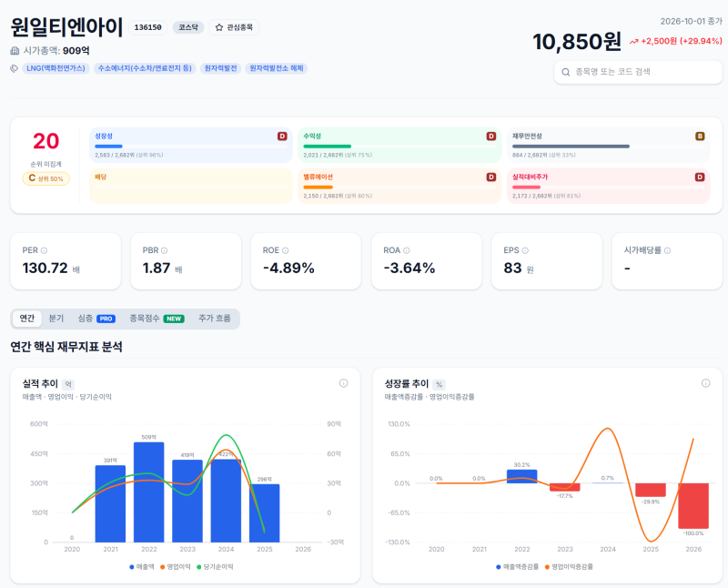The width and height of the screenshot is (728, 588).
Task: Open the PER info tooltip icon
Action: click(x=44, y=250)
